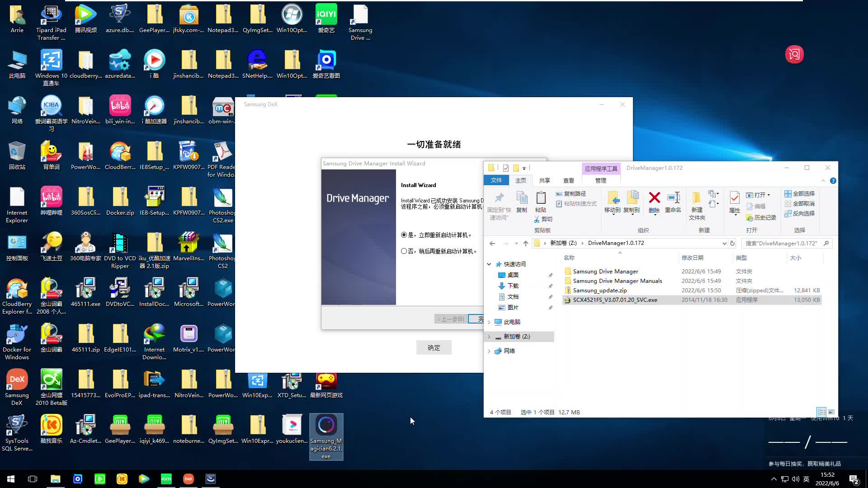This screenshot has height=488, width=868.
Task: Open recent locations dropdown near Back arrow
Action: pos(516,243)
